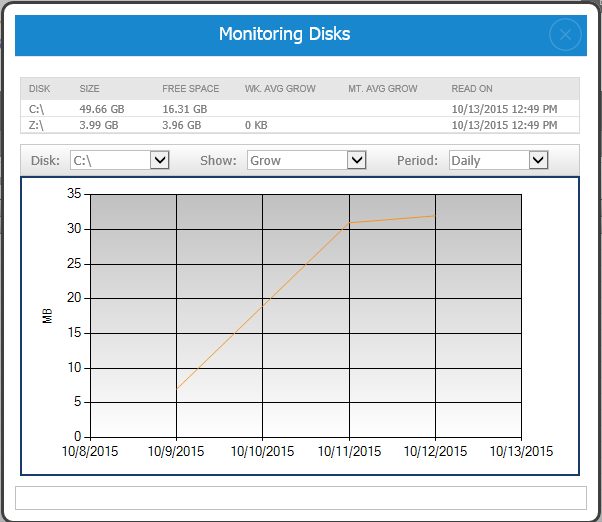Click the Z:\ row read-on timestamp
The height and width of the screenshot is (522, 602).
tap(504, 125)
